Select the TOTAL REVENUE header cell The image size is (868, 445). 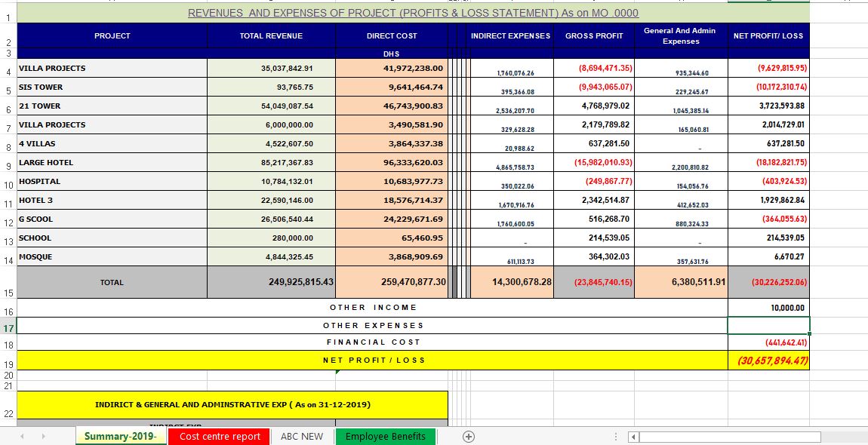tap(271, 35)
